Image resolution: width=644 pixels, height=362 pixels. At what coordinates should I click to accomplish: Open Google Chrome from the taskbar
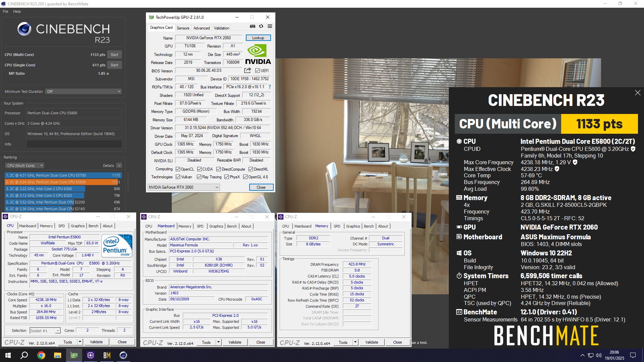[41, 355]
